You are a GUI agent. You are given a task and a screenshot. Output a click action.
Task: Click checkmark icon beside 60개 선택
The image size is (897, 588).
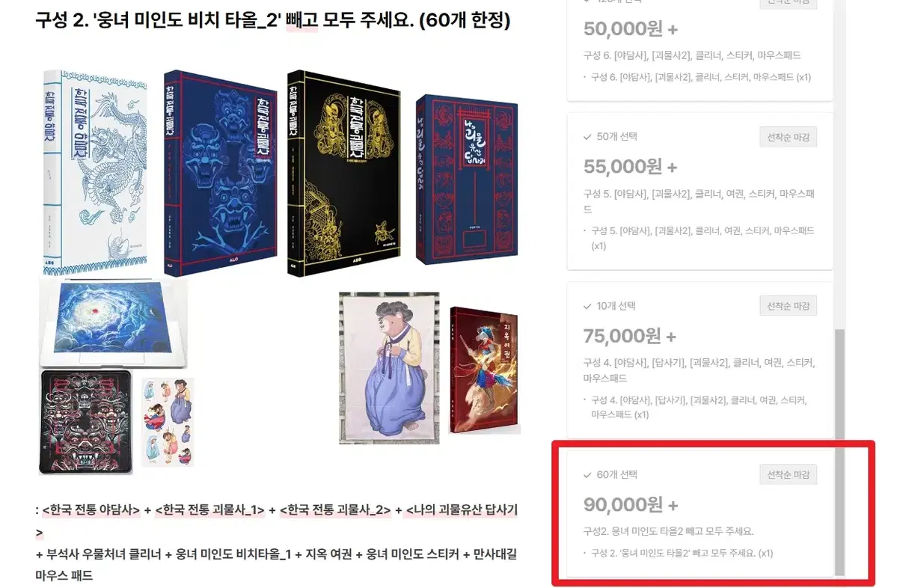[x=587, y=475]
